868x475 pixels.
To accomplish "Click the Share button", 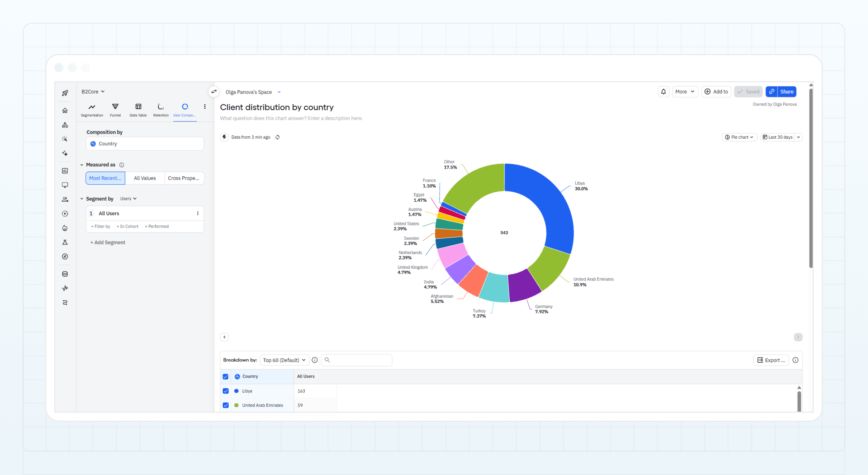I will tap(786, 92).
